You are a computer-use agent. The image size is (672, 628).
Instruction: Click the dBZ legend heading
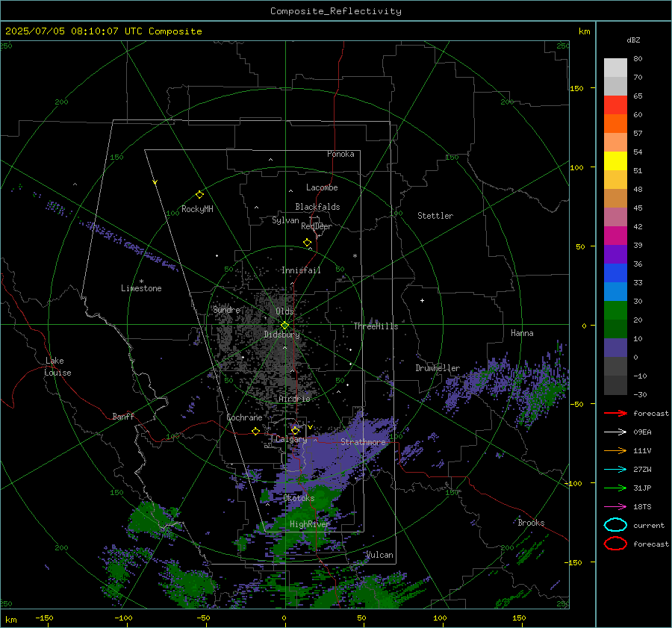point(633,40)
